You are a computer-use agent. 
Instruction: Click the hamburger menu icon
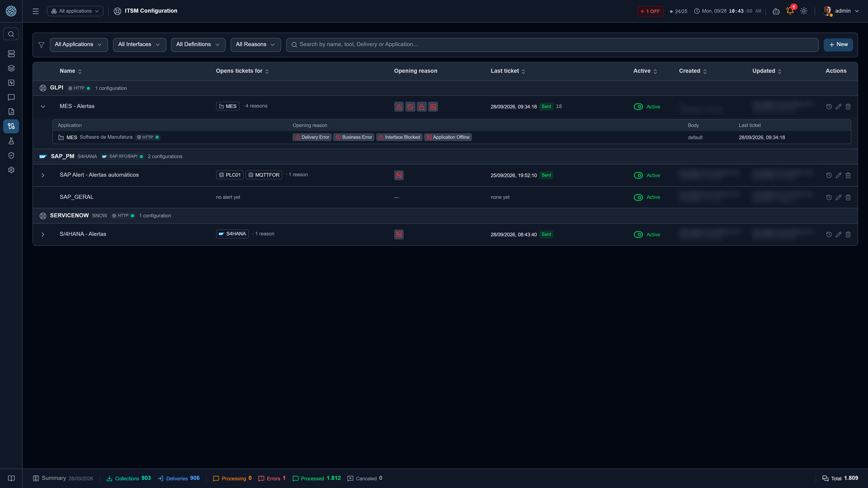click(x=36, y=11)
